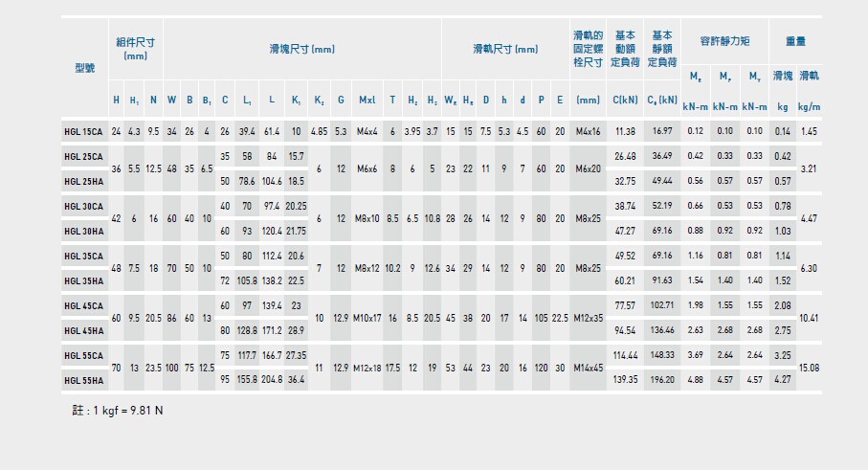Screen dimensions: 868x470
Task: Select the 滑軌的固定螺栓尺寸 header
Action: coord(587,49)
